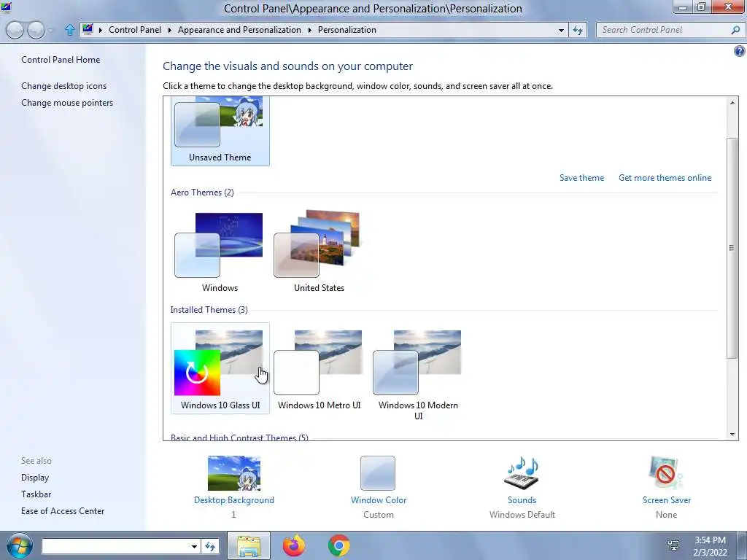Apply the Windows 10 Metro UI theme

click(x=320, y=368)
